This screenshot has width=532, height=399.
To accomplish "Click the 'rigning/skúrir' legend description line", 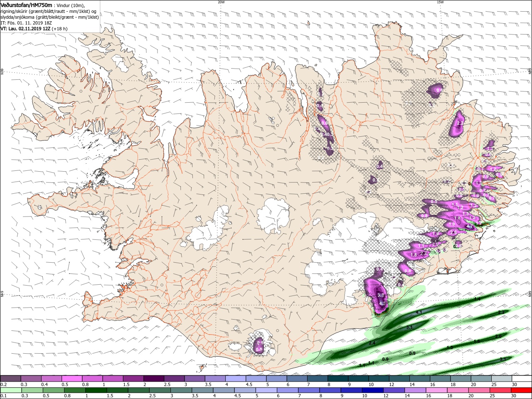I will coord(49,11).
